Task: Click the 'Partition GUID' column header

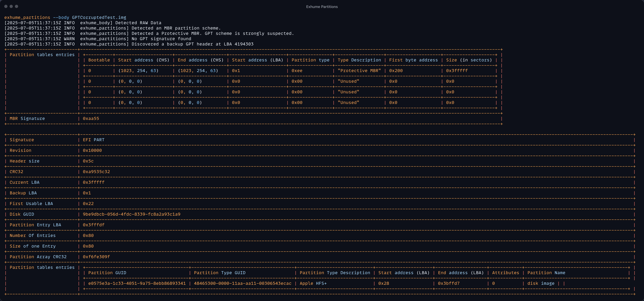Action: tap(107, 273)
